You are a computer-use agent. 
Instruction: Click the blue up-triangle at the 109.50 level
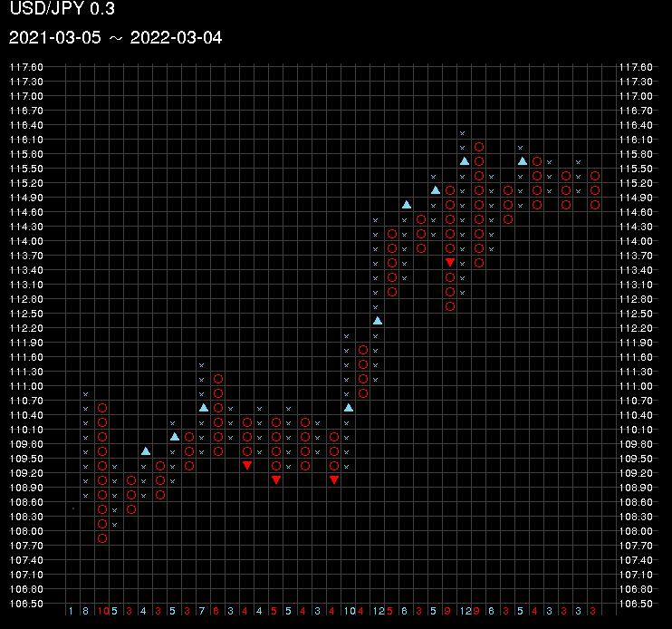[x=146, y=450]
